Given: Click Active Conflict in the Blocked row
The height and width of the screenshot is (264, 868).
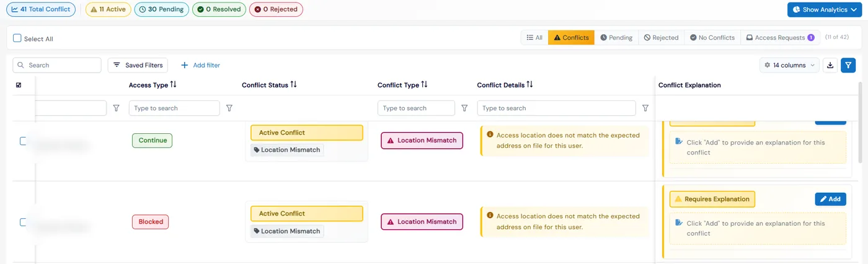Looking at the screenshot, I should coord(306,214).
